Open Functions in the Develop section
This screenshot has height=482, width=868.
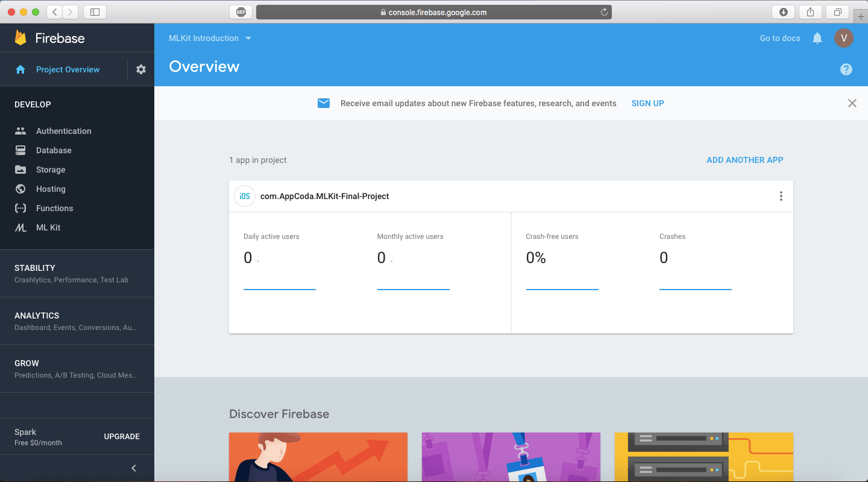pos(54,208)
